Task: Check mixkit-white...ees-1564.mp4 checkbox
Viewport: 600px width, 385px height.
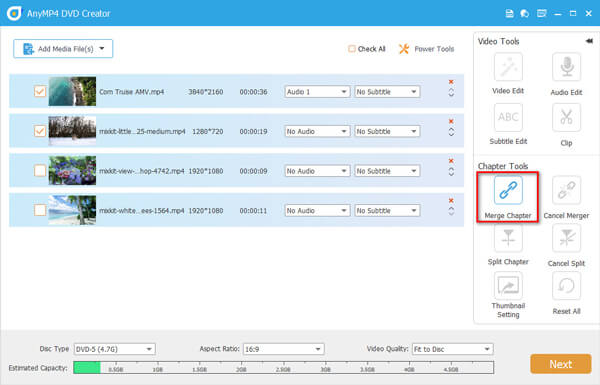Action: (40, 210)
